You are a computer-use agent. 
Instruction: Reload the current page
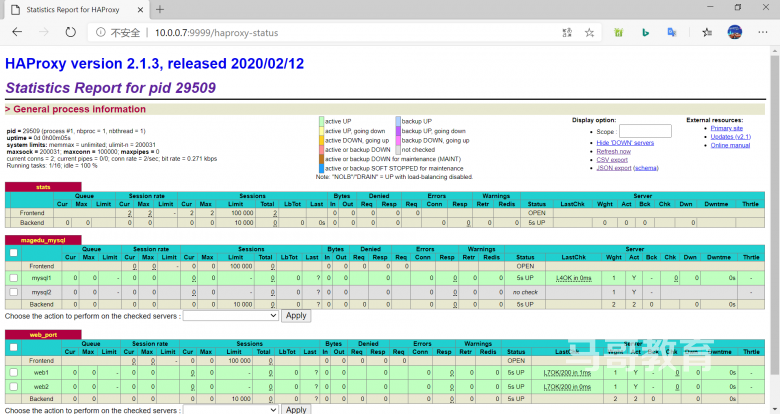[71, 32]
